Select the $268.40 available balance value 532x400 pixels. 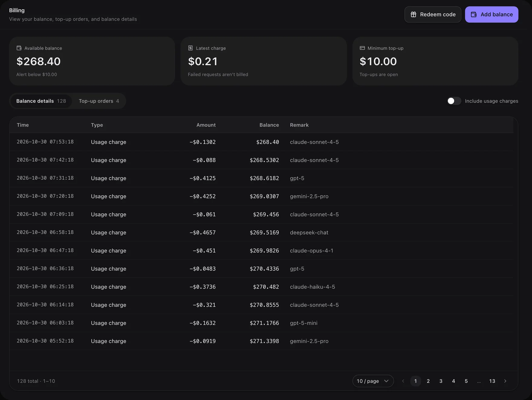click(x=38, y=61)
